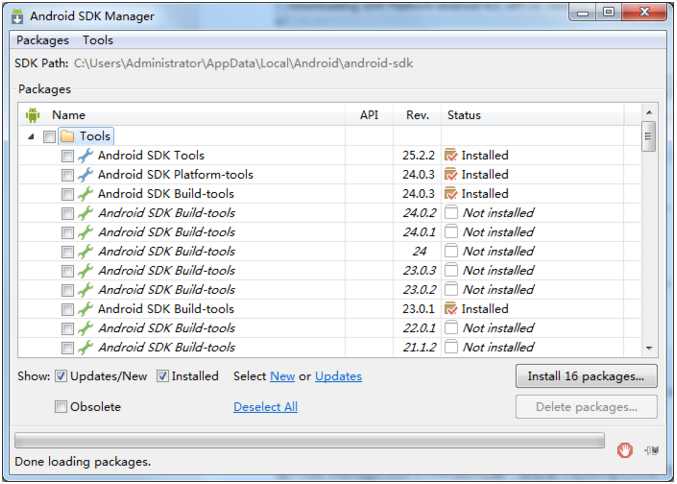Click installed status icon for Platform-tools

pyautogui.click(x=451, y=174)
